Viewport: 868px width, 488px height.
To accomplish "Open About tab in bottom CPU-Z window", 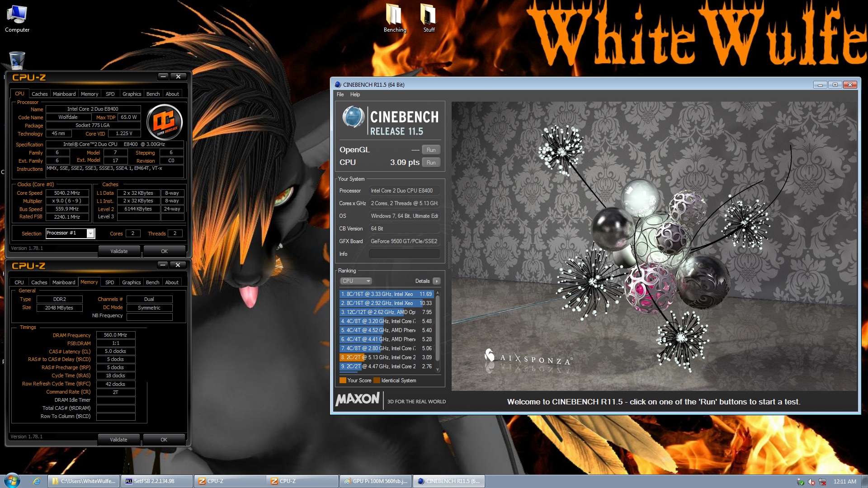I will pos(172,282).
